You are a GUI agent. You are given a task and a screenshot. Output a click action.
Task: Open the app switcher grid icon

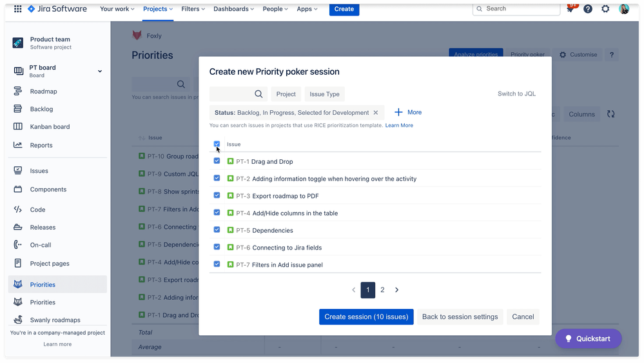[17, 8]
